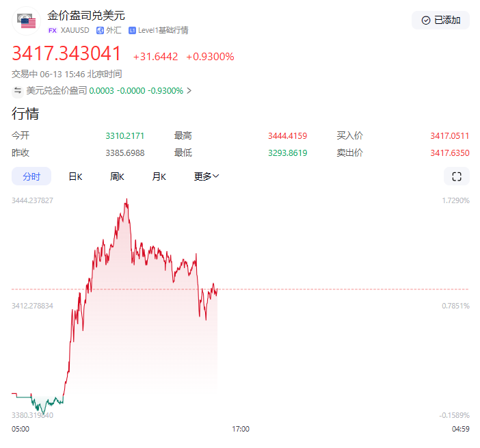Screen dimensions: 480x448
Task: Click the current price 3417.343041
Action: click(66, 54)
